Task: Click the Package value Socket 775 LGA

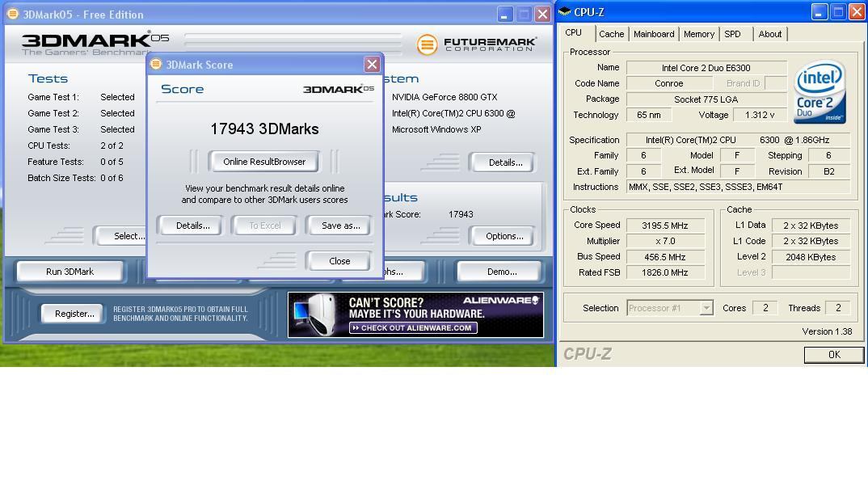Action: click(x=706, y=99)
